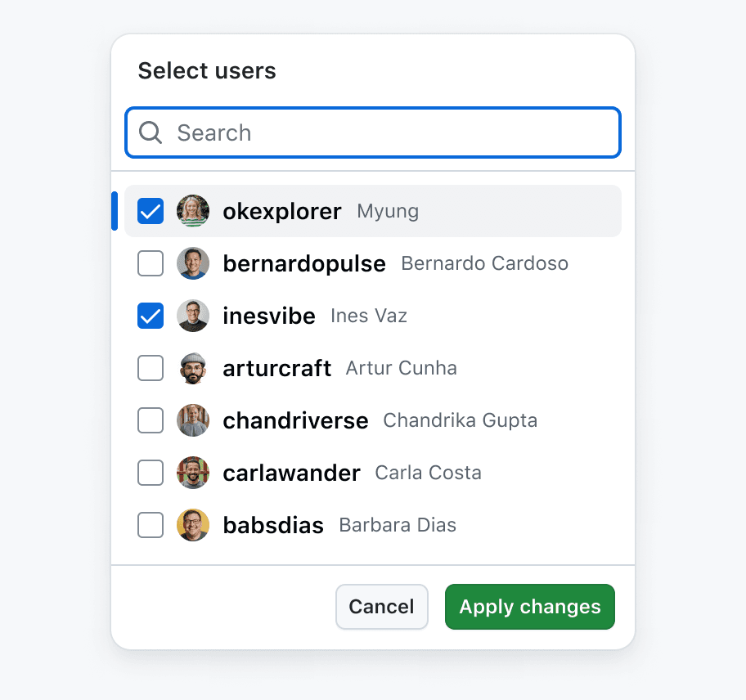Screen dimensions: 746x700
Task: Uncheck the inesvibe checkbox
Action: (151, 316)
